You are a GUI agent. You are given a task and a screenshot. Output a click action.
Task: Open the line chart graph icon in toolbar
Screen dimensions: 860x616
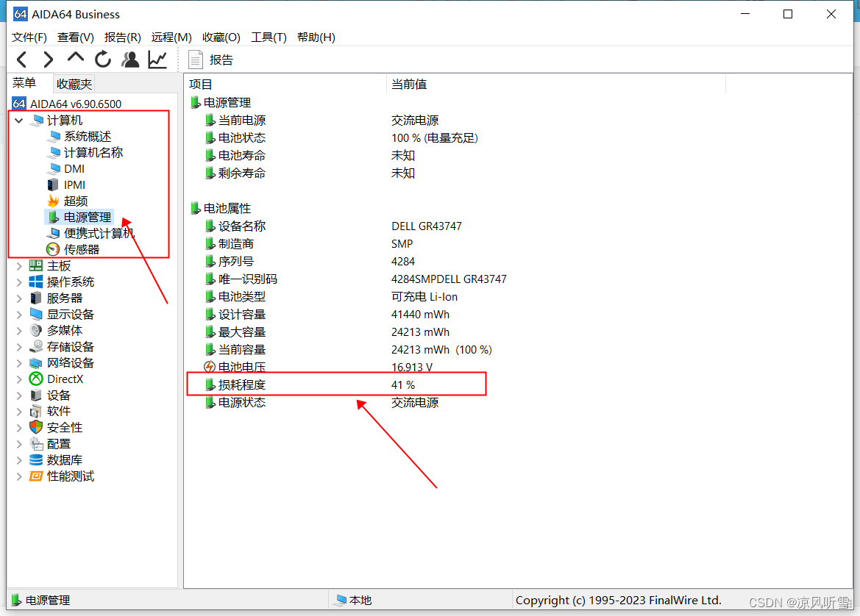click(157, 60)
